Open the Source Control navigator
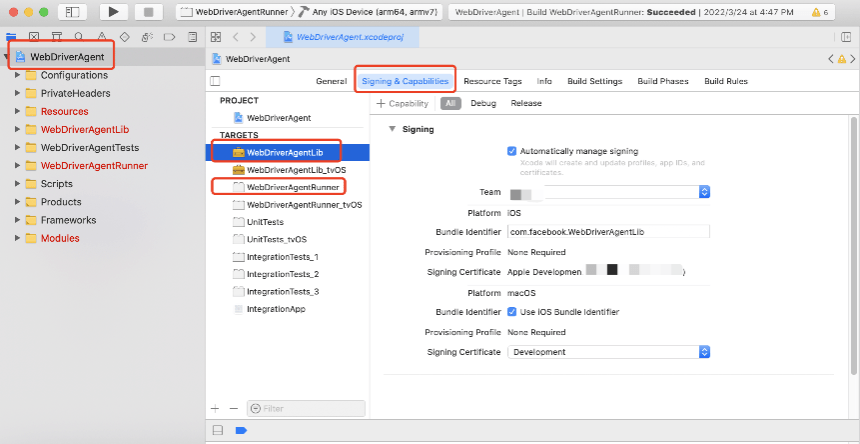Image resolution: width=860 pixels, height=444 pixels. [34, 37]
